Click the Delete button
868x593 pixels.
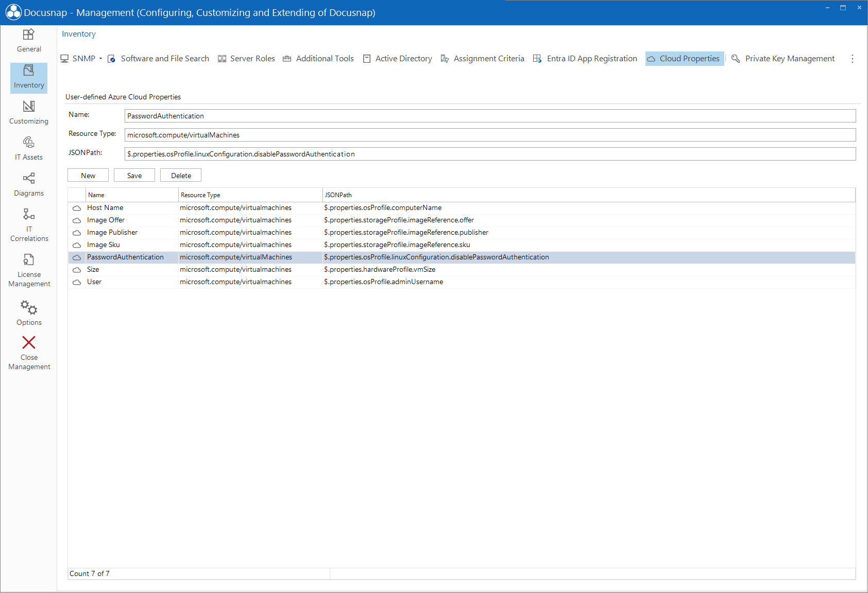click(181, 176)
